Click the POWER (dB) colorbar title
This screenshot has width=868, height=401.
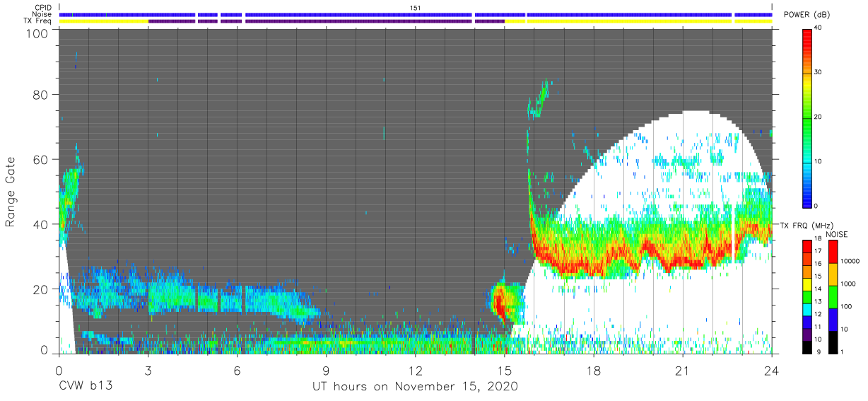point(807,15)
